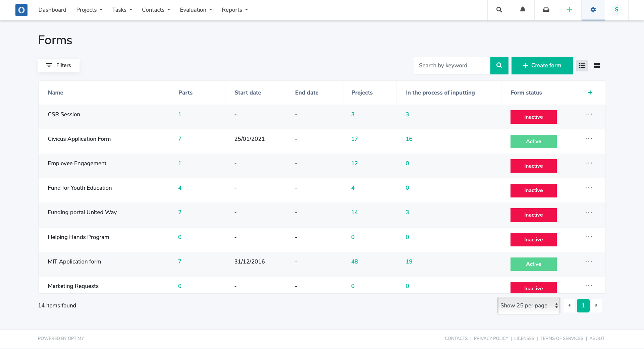Viewport: 644px width, 349px height.
Task: Switch to list view of forms
Action: tap(582, 65)
